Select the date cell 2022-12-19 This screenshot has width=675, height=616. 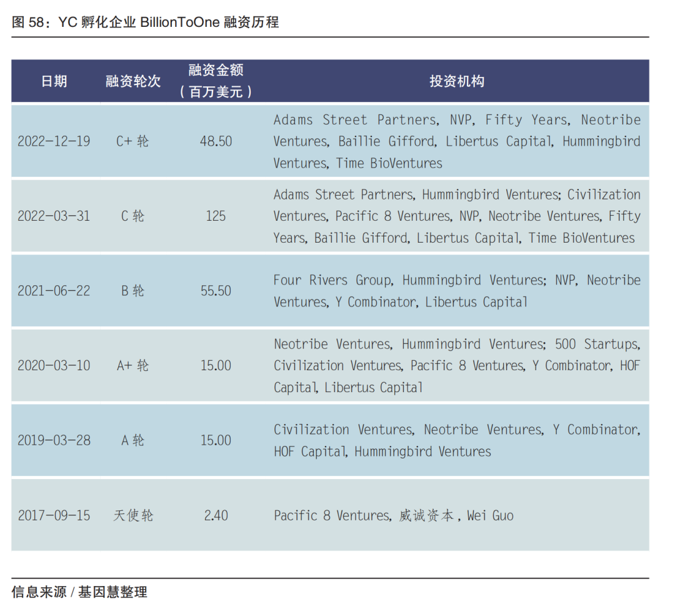point(54,141)
